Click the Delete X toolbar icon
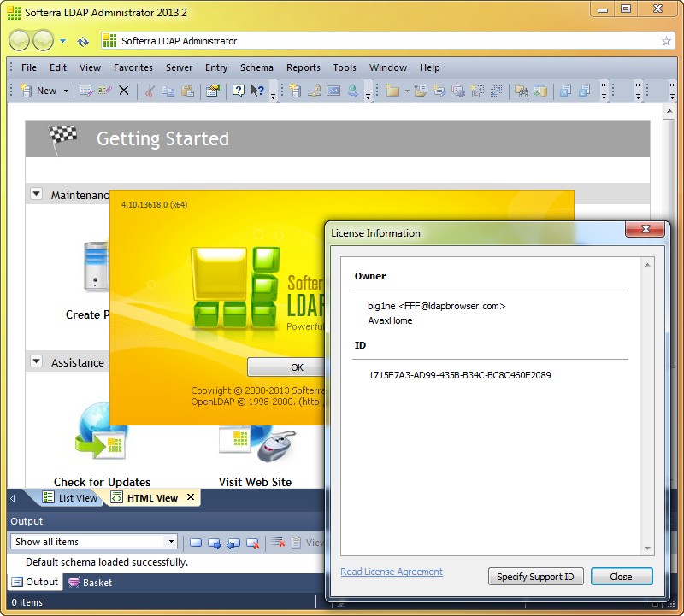The width and height of the screenshot is (684, 616). [124, 91]
